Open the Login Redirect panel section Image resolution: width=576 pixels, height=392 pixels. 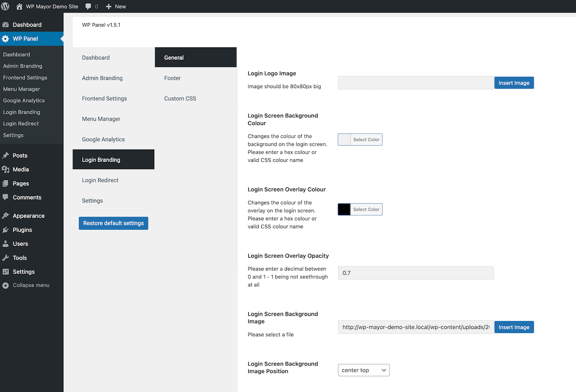point(100,180)
